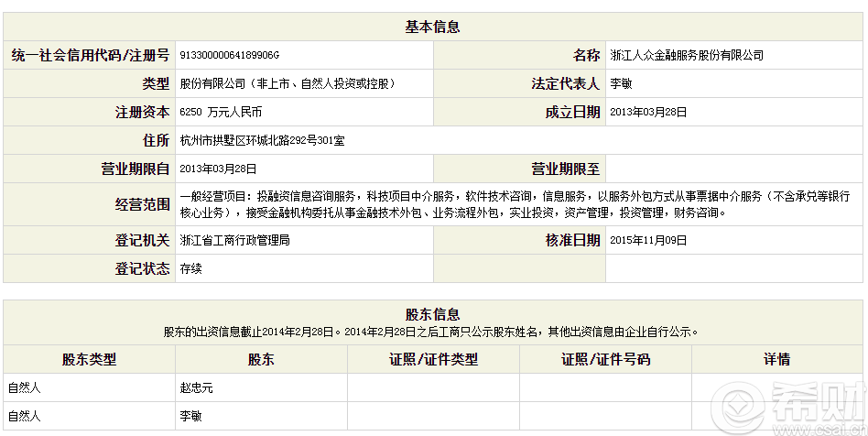Click the 股东信息 section title
This screenshot has width=868, height=436.
(x=432, y=315)
